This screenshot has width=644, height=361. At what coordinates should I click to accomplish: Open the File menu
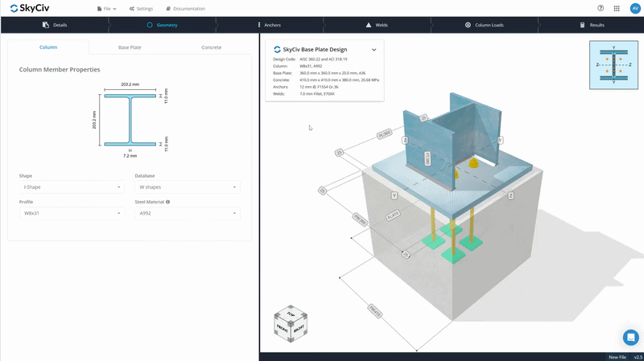pyautogui.click(x=107, y=9)
